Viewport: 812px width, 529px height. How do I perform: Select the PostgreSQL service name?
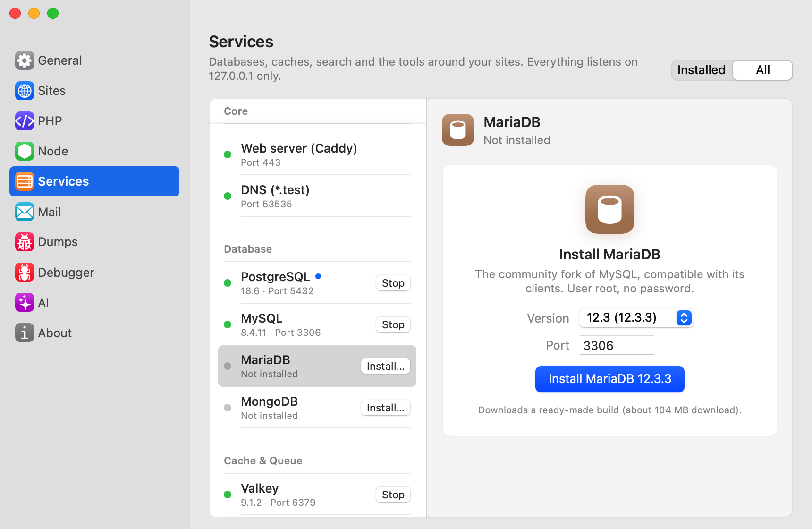(276, 277)
